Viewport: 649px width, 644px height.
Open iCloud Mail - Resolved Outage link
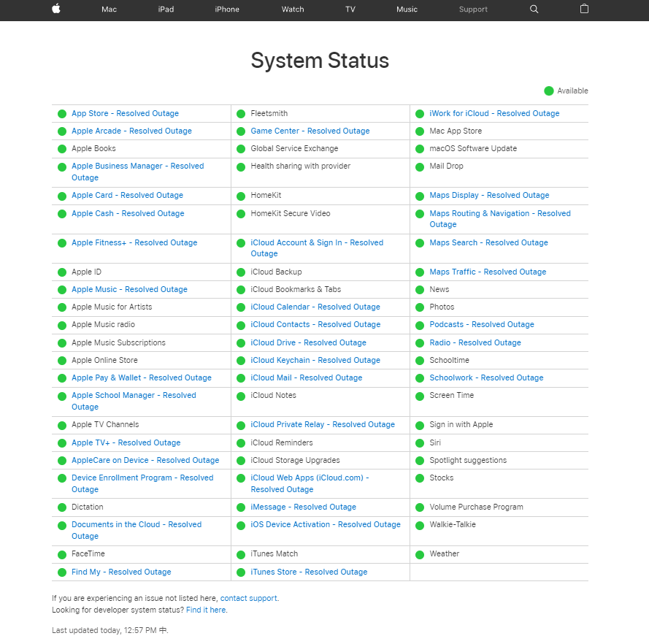coord(307,377)
